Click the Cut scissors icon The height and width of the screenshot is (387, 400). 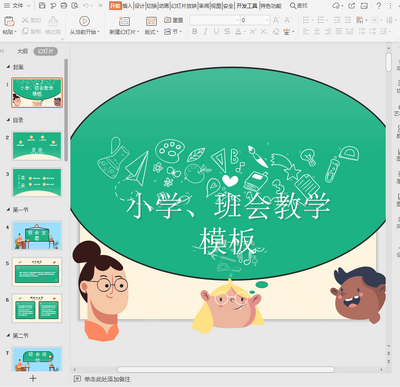pyautogui.click(x=25, y=20)
